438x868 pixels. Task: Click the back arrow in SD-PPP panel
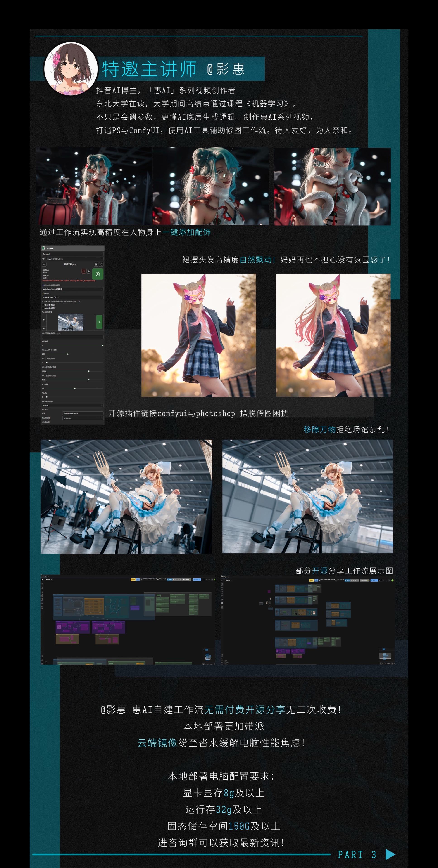point(44,264)
